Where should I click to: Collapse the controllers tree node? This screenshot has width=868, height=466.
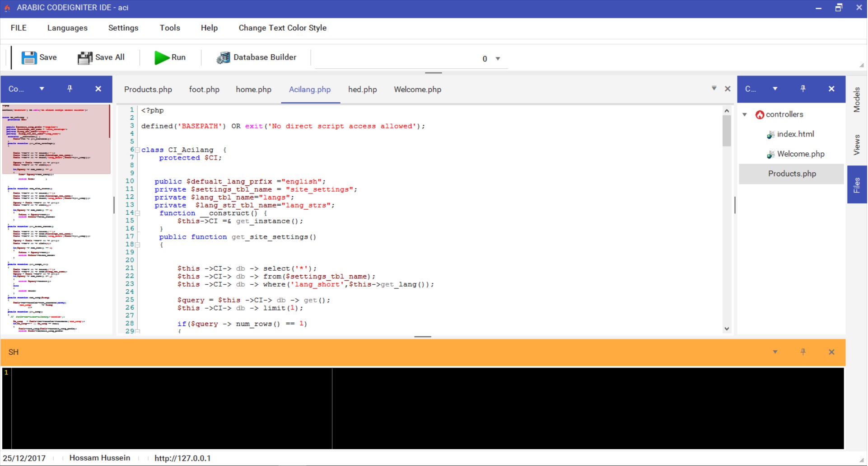[x=744, y=115]
